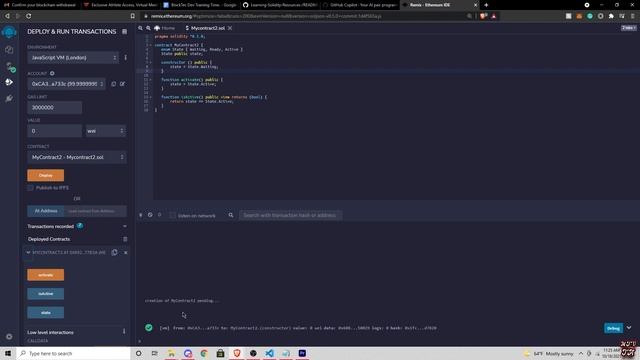Focus search with transaction hash field

point(290,215)
